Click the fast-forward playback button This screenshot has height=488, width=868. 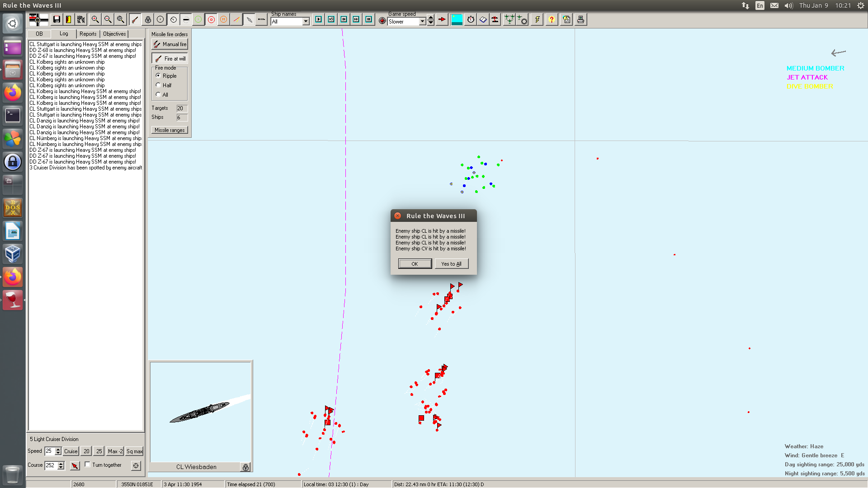pos(356,19)
